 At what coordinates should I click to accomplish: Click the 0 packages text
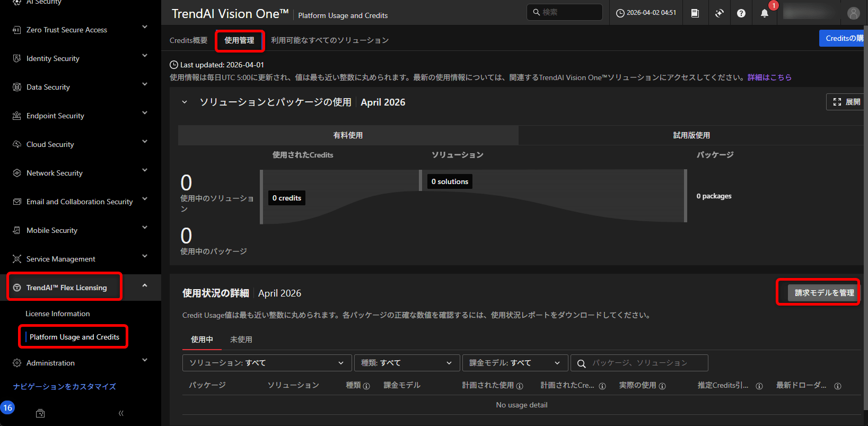[714, 196]
